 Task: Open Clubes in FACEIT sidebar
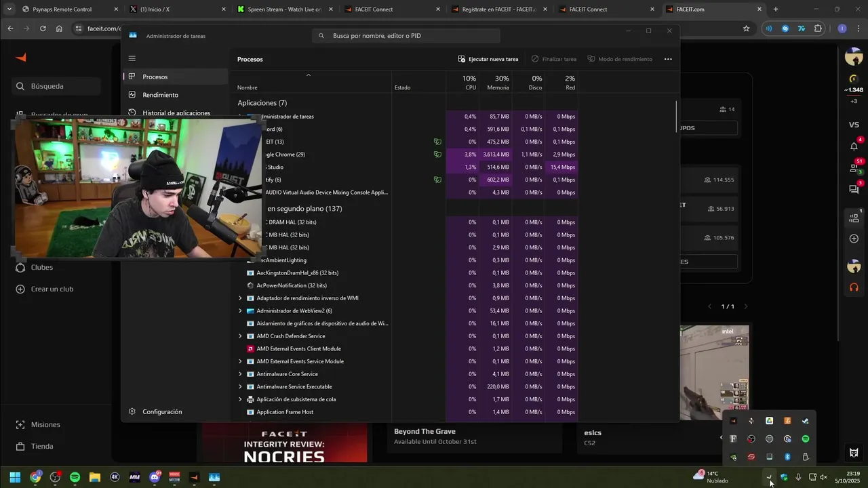34,267
